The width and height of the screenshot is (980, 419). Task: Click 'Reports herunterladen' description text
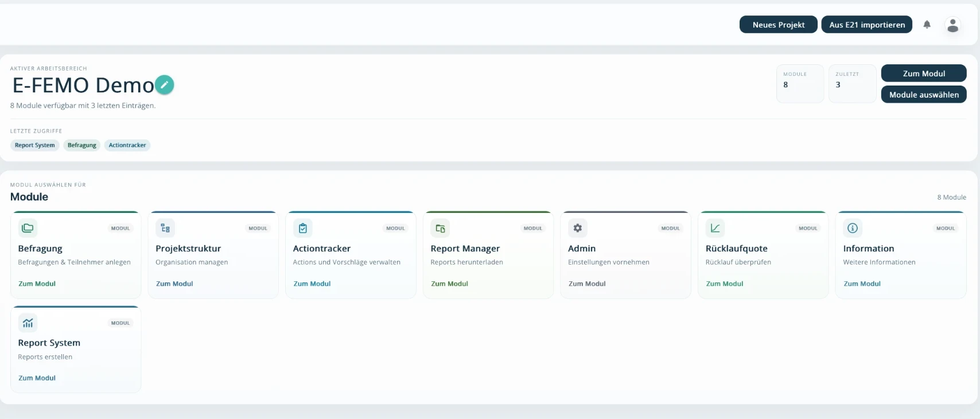(x=466, y=262)
